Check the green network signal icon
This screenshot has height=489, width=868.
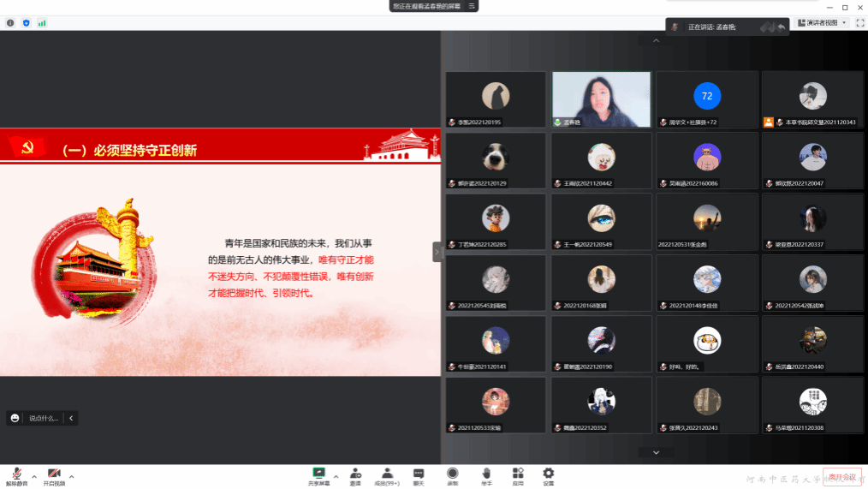(x=42, y=23)
